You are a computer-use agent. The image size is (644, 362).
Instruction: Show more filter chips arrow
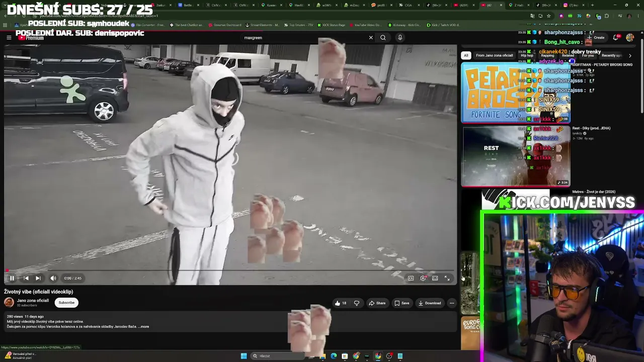(x=630, y=55)
